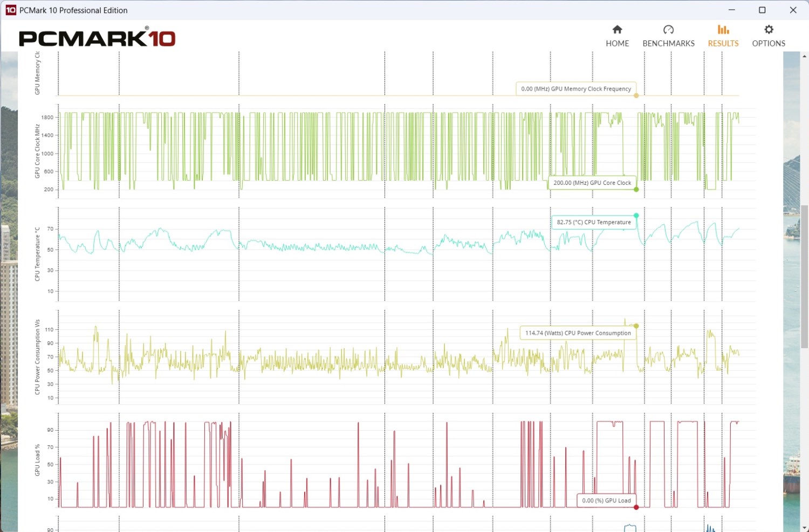Click the '82.75 (°C) CPU Temperature' tooltip

(x=594, y=222)
